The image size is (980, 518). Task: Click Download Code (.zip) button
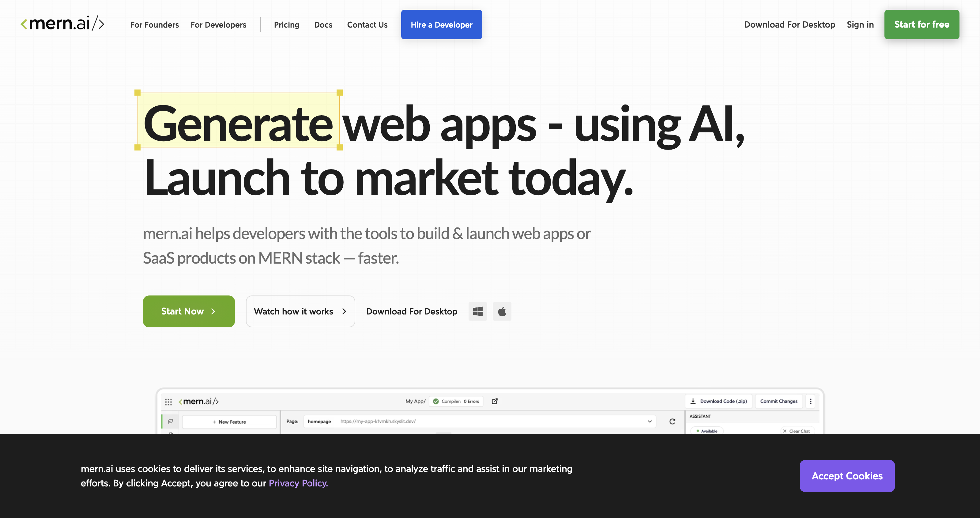pyautogui.click(x=719, y=401)
